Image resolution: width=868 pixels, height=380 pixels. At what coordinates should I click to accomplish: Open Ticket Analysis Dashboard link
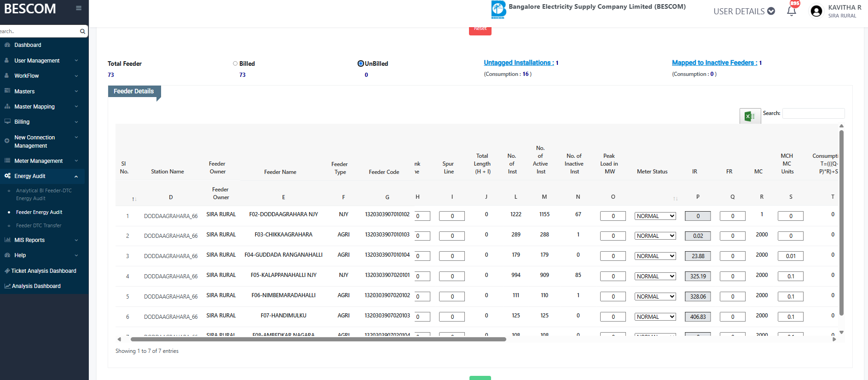click(44, 271)
